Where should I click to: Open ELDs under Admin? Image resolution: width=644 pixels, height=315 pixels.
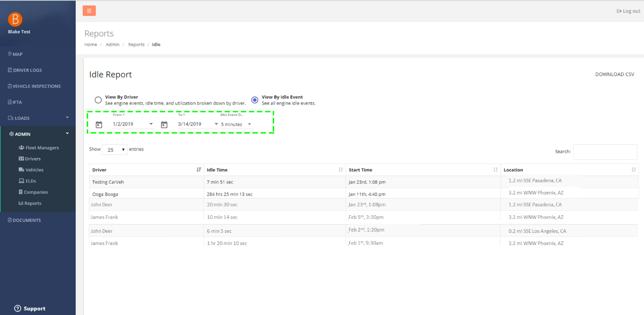click(x=27, y=181)
